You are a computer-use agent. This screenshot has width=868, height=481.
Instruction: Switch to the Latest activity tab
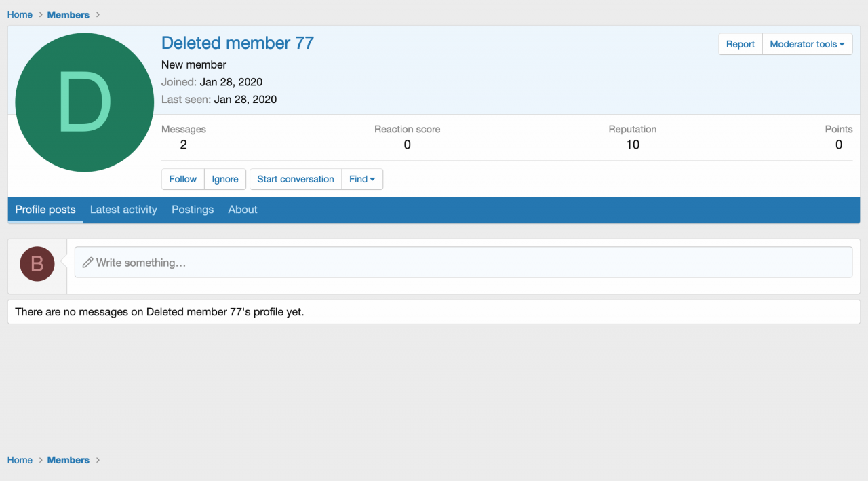[x=123, y=210]
